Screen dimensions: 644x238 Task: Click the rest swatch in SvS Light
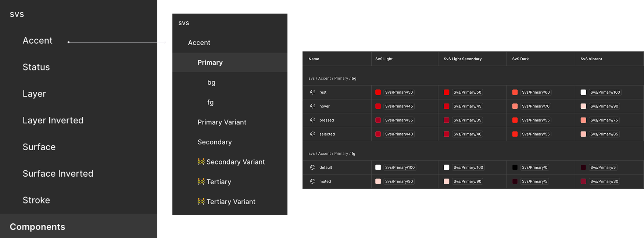(x=378, y=92)
